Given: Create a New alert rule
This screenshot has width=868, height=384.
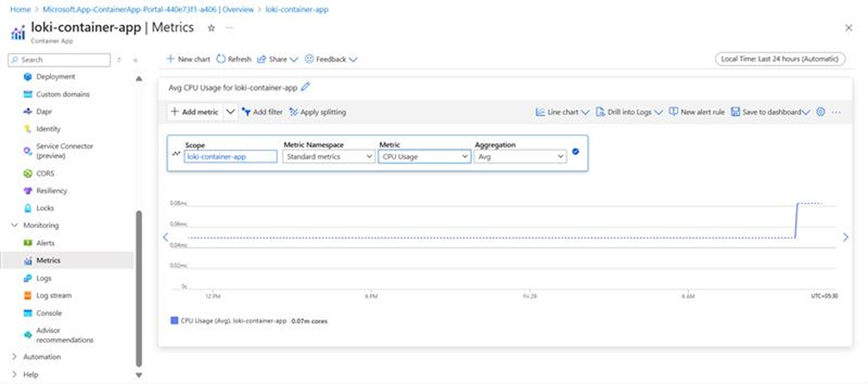Looking at the screenshot, I should [x=696, y=112].
